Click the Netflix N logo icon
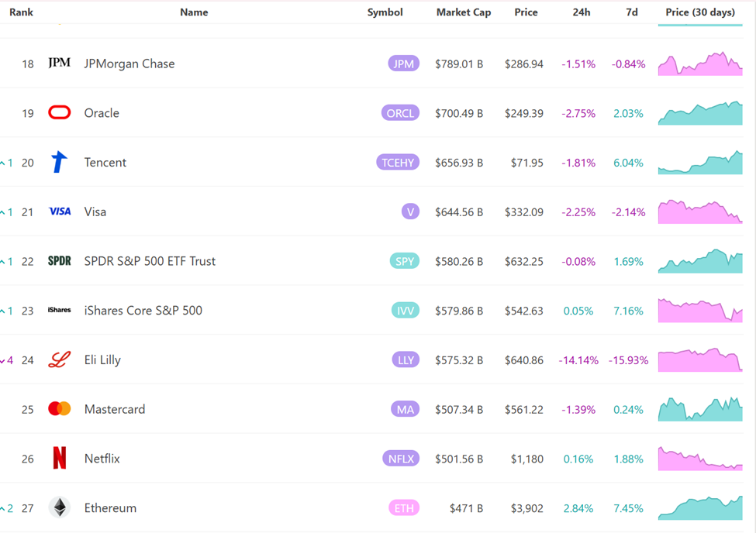The image size is (756, 533). [60, 459]
